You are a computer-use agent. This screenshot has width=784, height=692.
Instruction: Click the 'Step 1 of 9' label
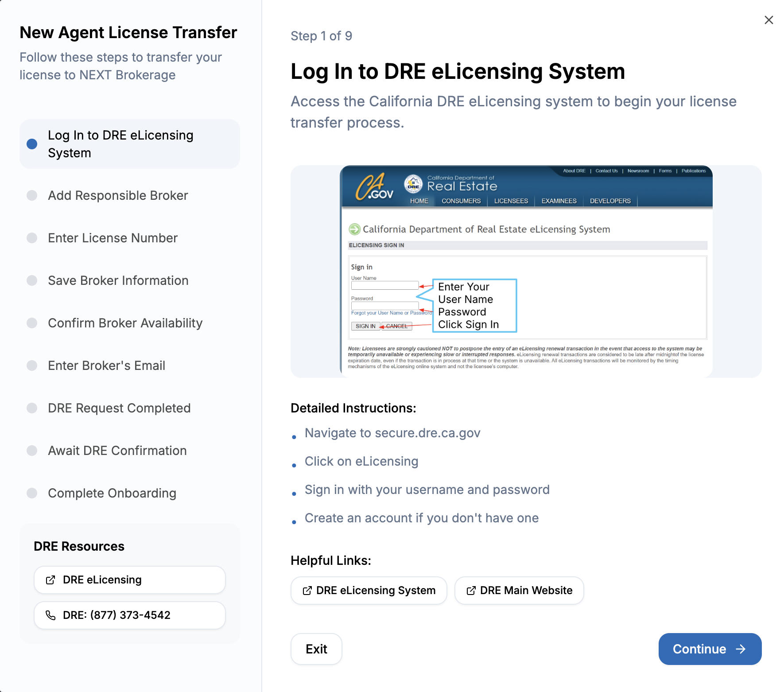click(322, 36)
